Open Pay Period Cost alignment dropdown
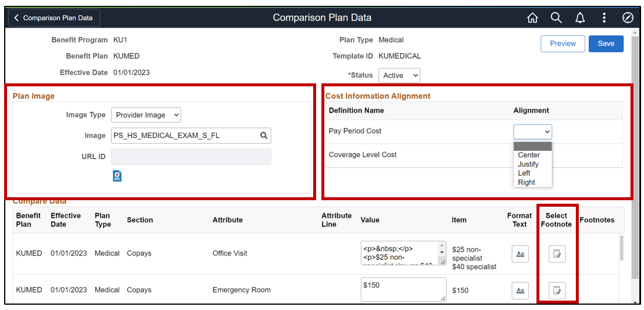644x310 pixels. pos(532,132)
